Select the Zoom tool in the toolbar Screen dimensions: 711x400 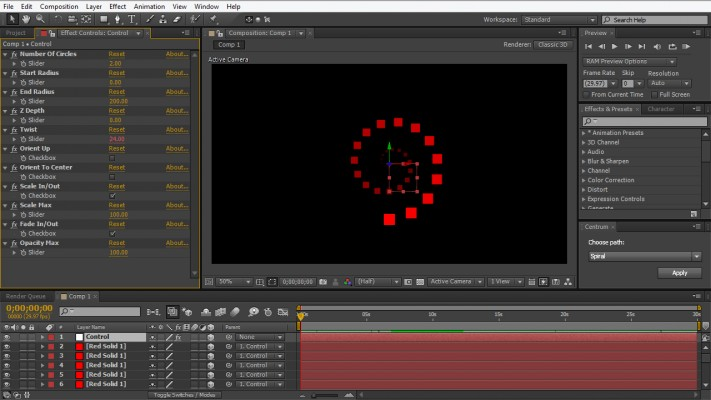coord(41,19)
